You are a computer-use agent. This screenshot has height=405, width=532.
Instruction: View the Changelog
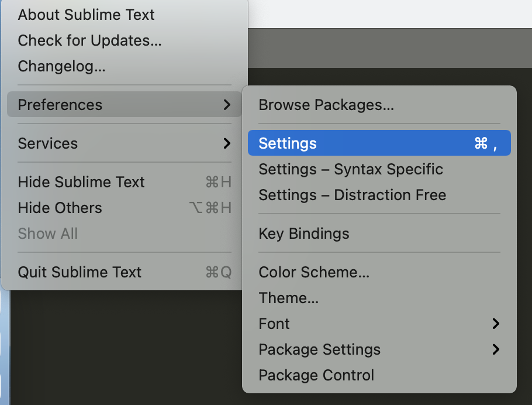point(61,66)
